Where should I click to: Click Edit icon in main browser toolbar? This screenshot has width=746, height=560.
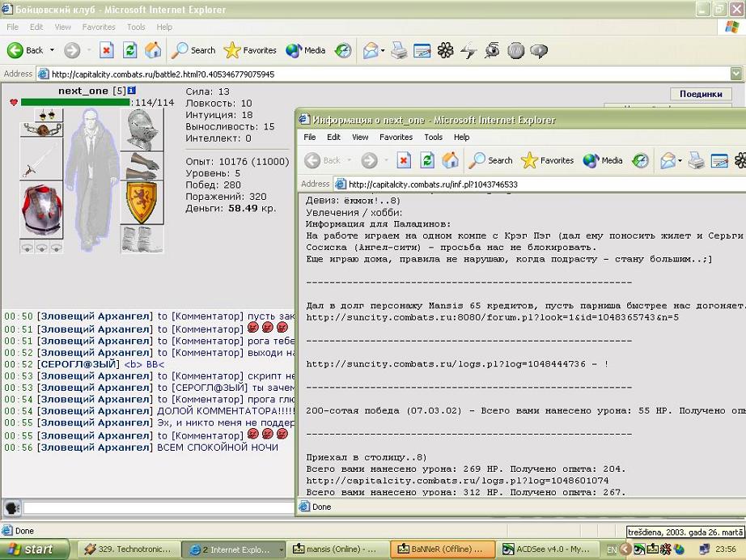[x=422, y=50]
